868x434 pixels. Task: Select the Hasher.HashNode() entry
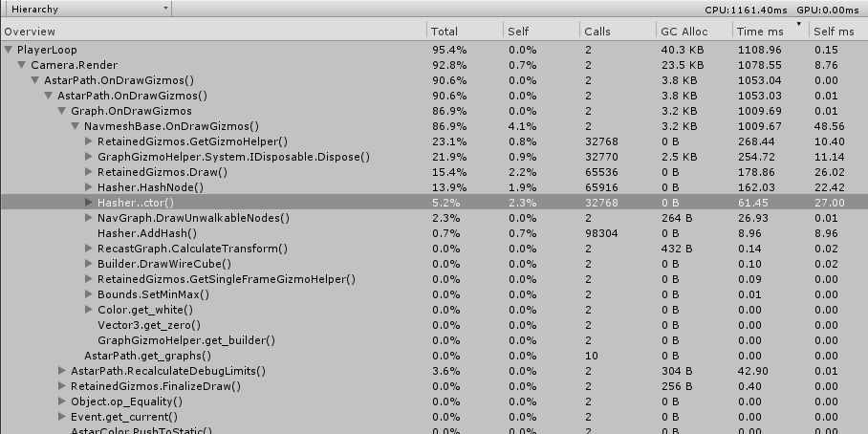[151, 187]
